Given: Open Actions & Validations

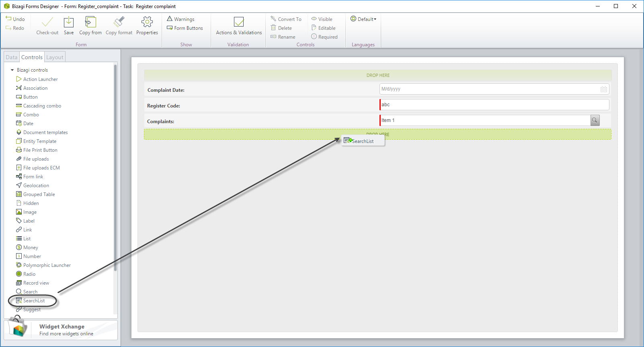Looking at the screenshot, I should pos(239,27).
